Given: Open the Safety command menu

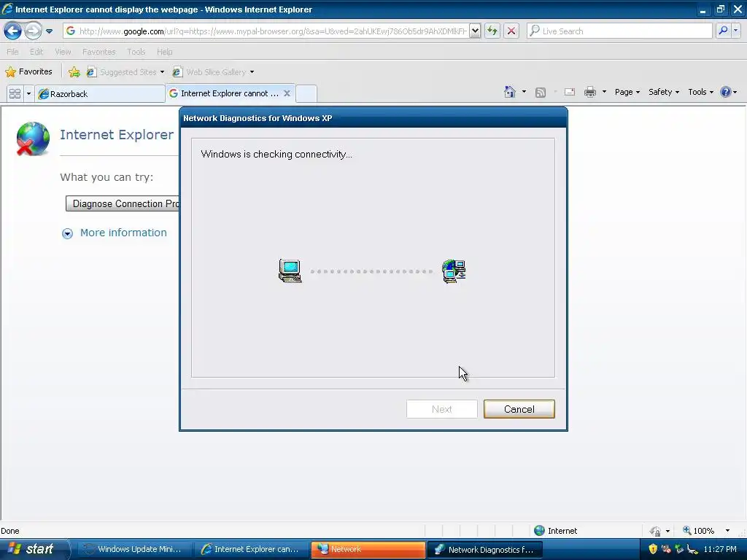Looking at the screenshot, I should (x=664, y=92).
